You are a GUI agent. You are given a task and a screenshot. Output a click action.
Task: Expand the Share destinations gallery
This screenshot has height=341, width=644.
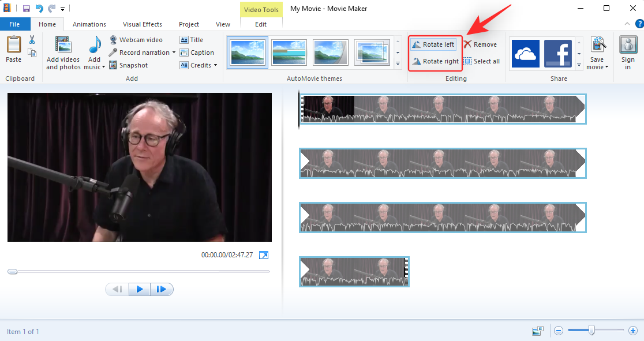pyautogui.click(x=579, y=65)
